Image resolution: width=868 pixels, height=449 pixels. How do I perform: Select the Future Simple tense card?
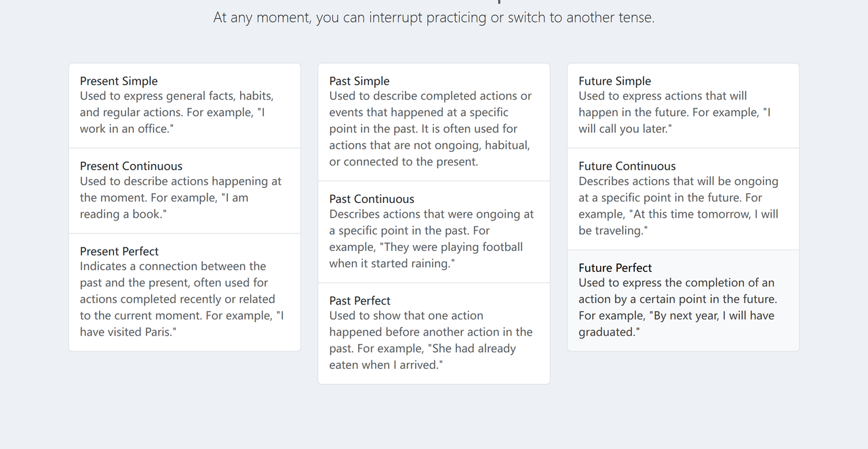pyautogui.click(x=684, y=106)
